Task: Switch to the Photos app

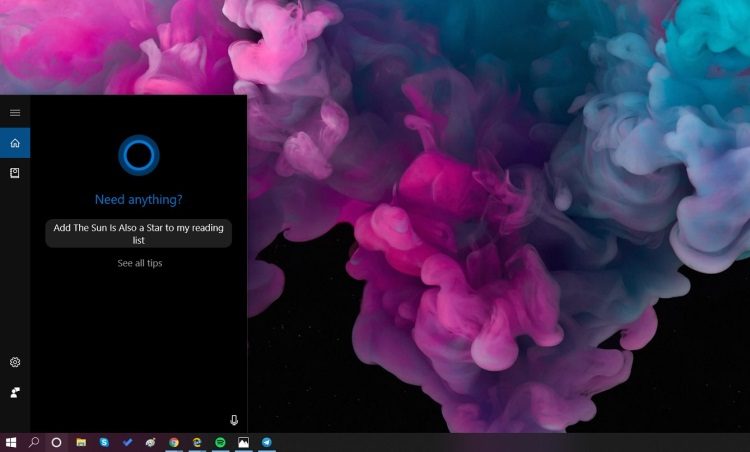Action: pyautogui.click(x=243, y=442)
